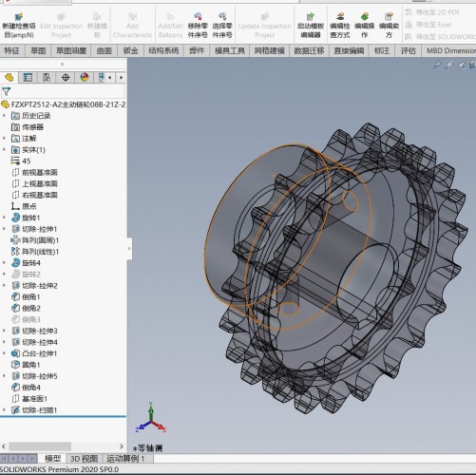Open the DimXpertManager crosshair tab icon
476x475 pixels.
click(x=66, y=77)
